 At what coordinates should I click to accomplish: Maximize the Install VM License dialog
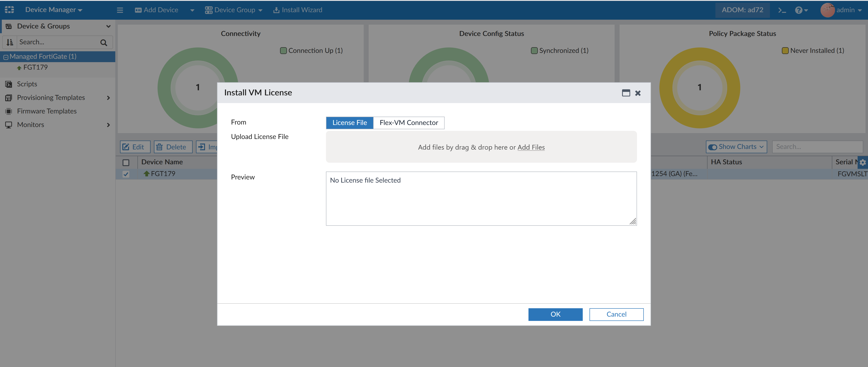(x=626, y=93)
